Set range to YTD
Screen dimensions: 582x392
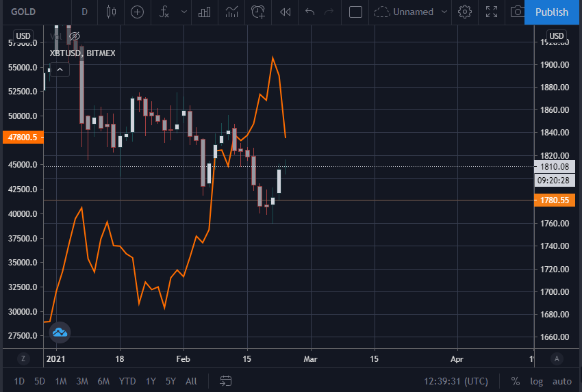pyautogui.click(x=127, y=381)
